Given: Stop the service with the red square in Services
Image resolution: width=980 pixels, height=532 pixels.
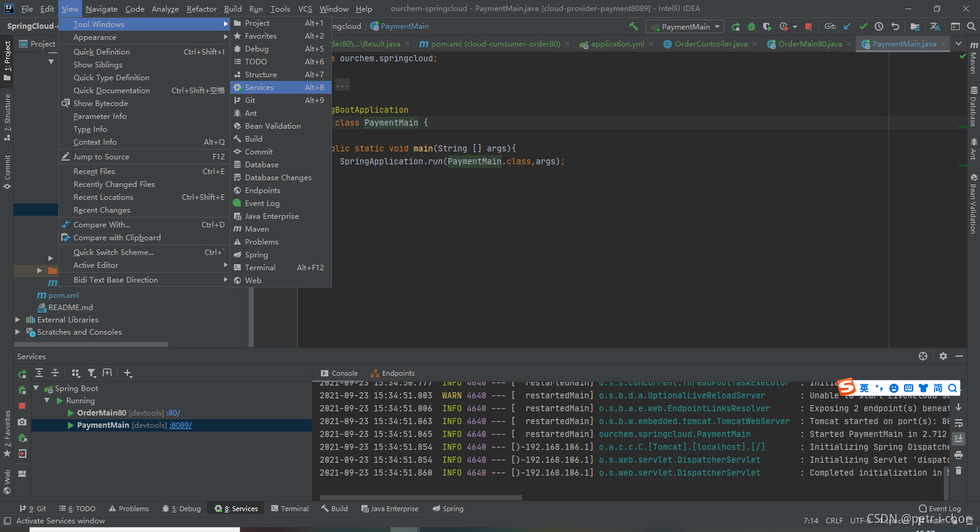Looking at the screenshot, I should (x=22, y=406).
